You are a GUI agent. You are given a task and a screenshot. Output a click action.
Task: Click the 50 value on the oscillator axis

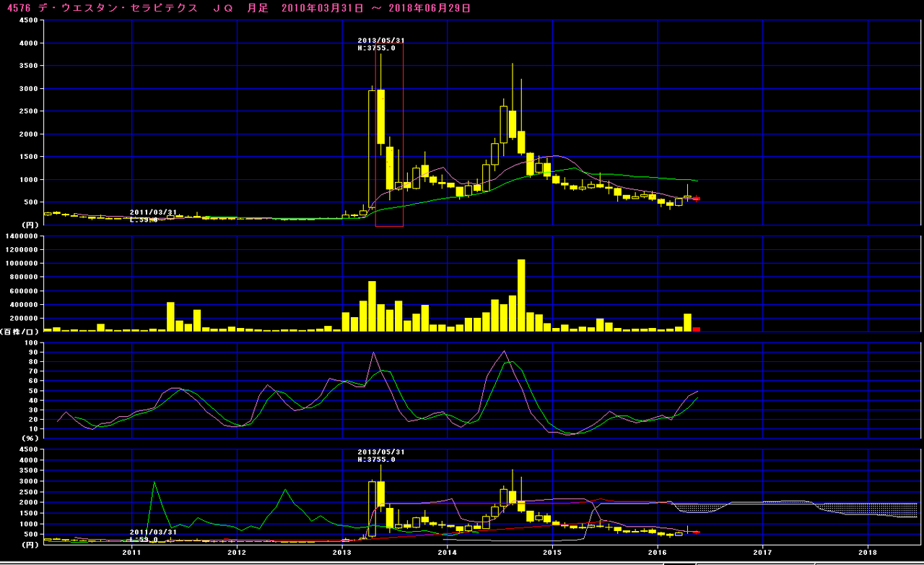pyautogui.click(x=34, y=390)
